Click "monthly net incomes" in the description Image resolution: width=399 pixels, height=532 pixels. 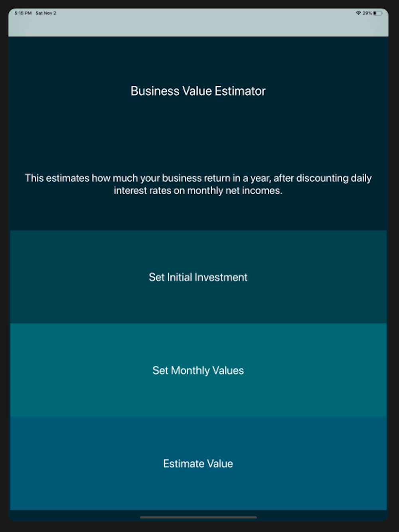234,191
